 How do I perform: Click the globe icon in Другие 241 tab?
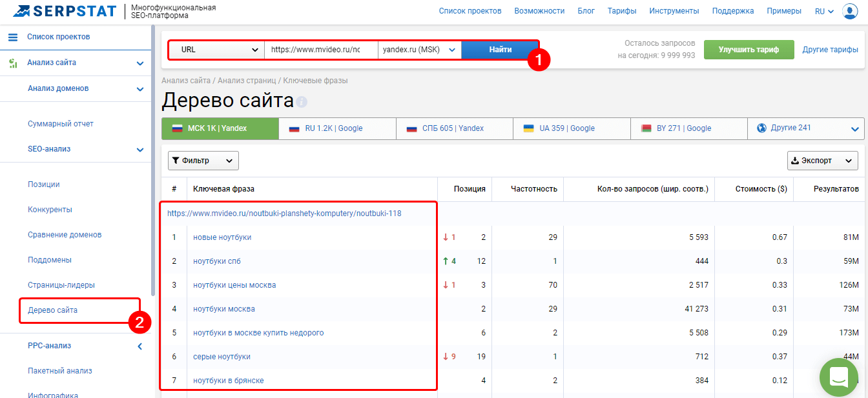click(761, 128)
